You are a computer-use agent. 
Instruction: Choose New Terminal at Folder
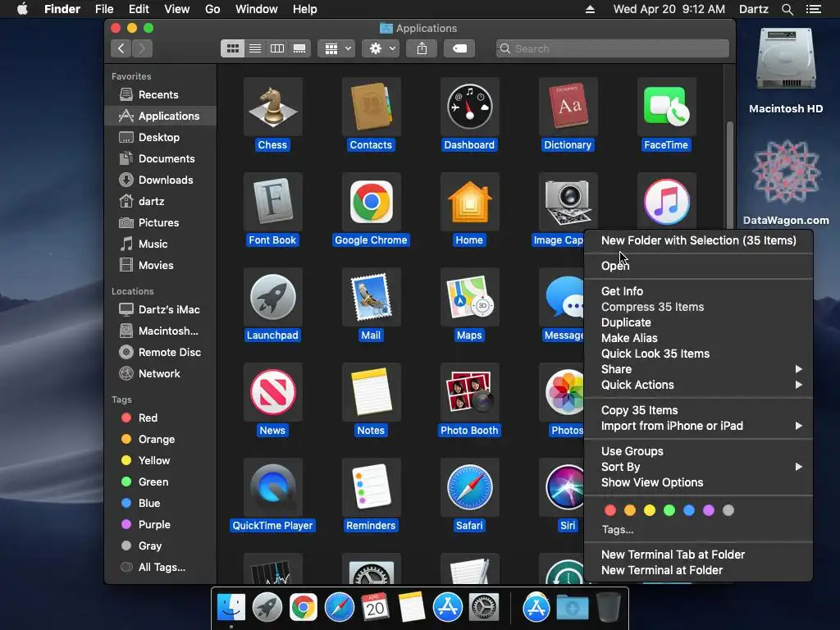pos(699,571)
